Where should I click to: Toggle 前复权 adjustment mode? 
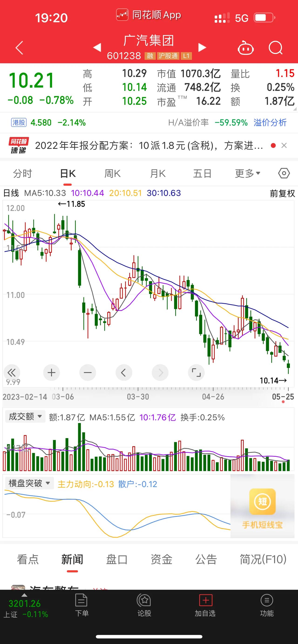point(282,194)
